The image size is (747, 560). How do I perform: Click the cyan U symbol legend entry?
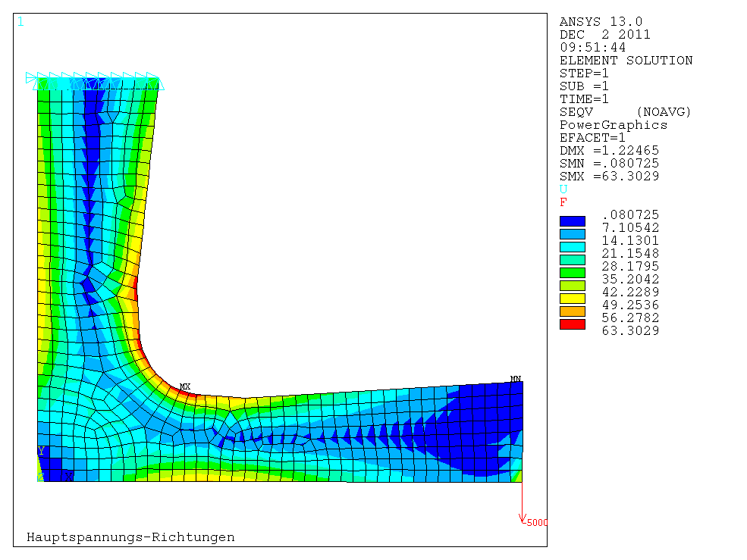pos(563,189)
